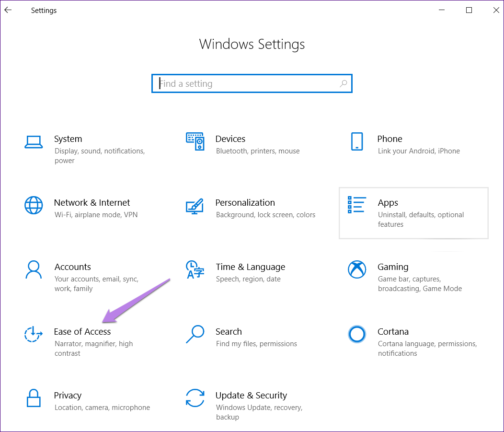The width and height of the screenshot is (504, 432).
Task: Click 'Bluetooth, printers, mouse' description
Action: pos(258,151)
